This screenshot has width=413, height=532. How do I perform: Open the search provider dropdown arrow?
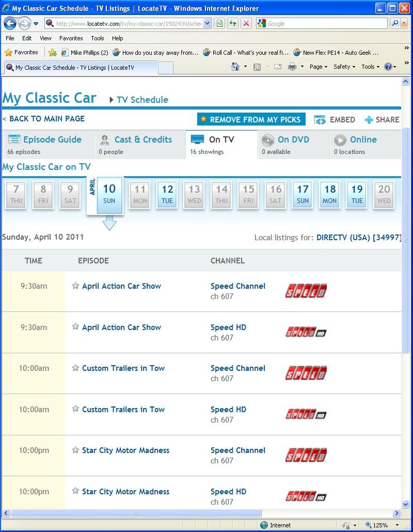[x=404, y=23]
